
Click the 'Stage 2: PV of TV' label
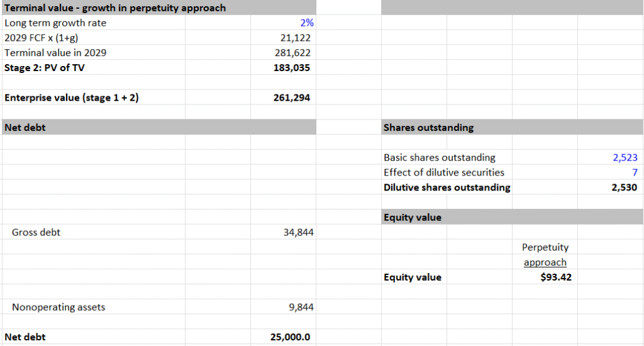tap(45, 68)
